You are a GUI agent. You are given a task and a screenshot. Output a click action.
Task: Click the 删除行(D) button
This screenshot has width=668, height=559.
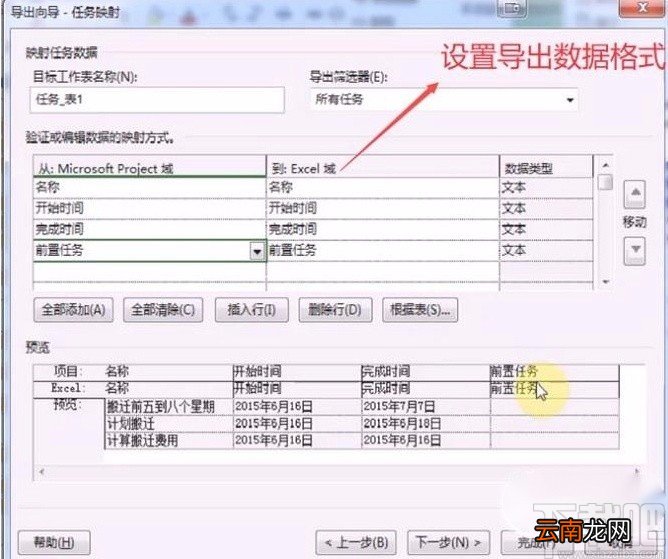tap(335, 310)
